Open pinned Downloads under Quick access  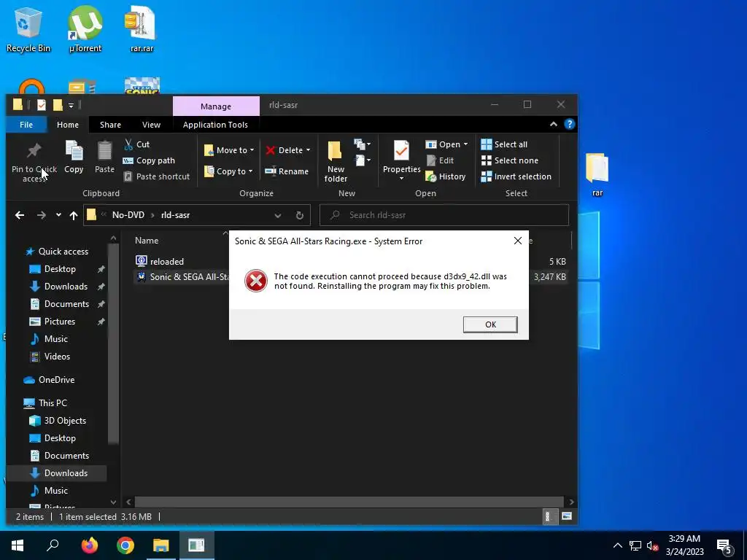tap(66, 287)
